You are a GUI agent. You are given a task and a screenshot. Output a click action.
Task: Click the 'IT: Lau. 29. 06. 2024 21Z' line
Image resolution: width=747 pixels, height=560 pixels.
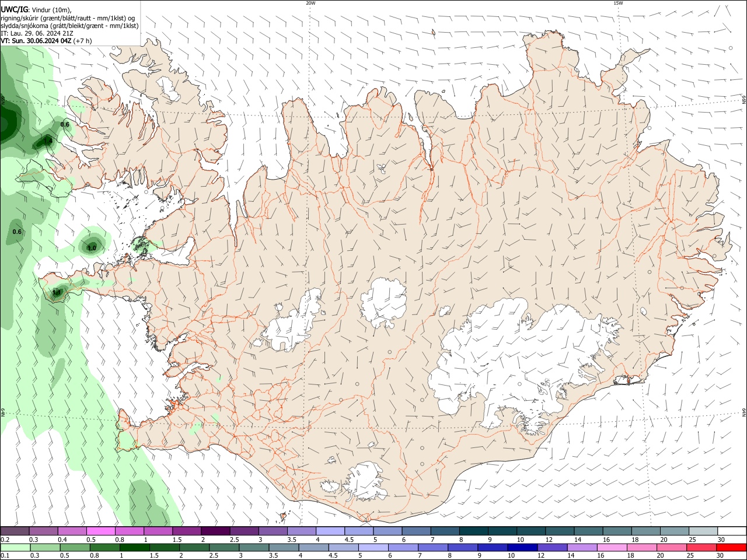point(37,33)
